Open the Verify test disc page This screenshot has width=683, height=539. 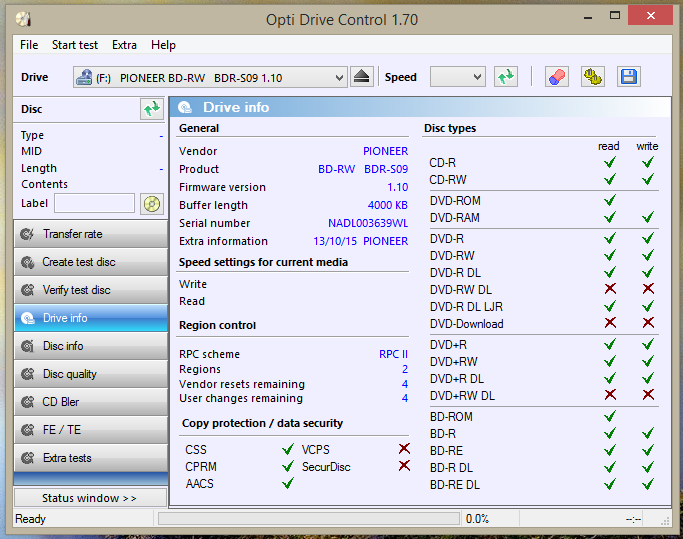point(91,290)
